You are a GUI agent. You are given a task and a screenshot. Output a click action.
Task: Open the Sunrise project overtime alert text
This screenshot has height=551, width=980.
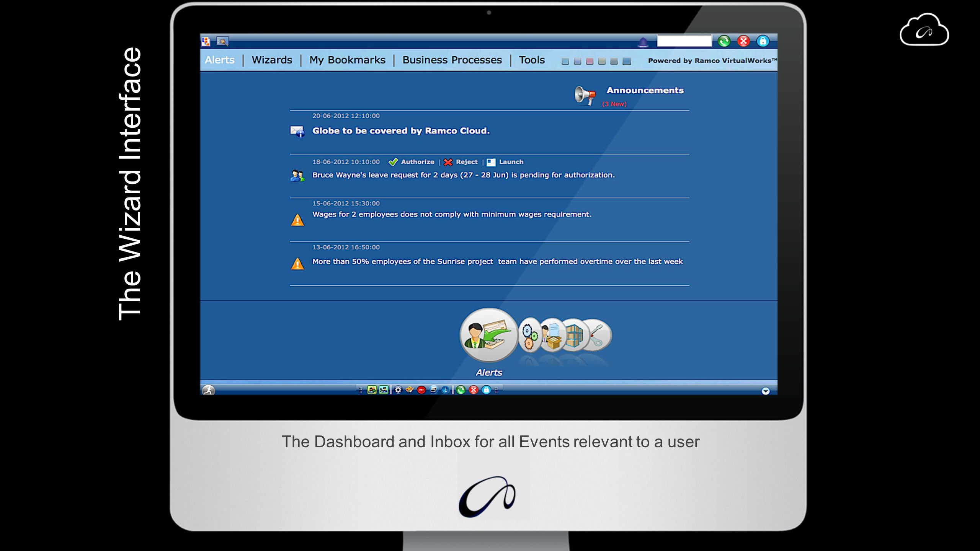point(497,261)
